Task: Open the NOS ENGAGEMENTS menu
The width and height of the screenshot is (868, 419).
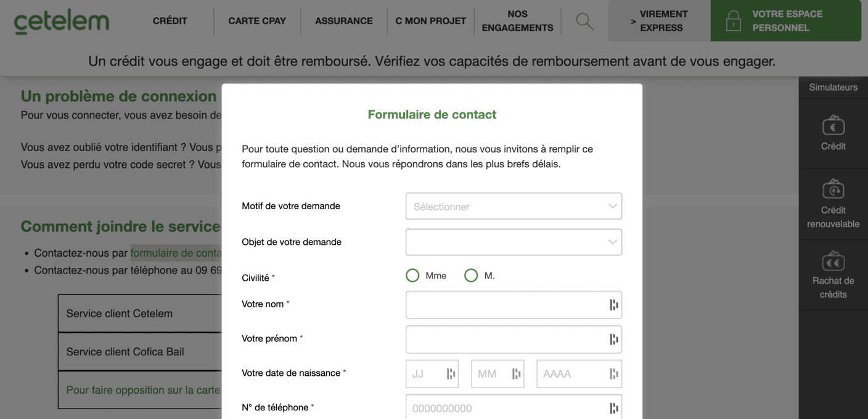Action: (517, 21)
